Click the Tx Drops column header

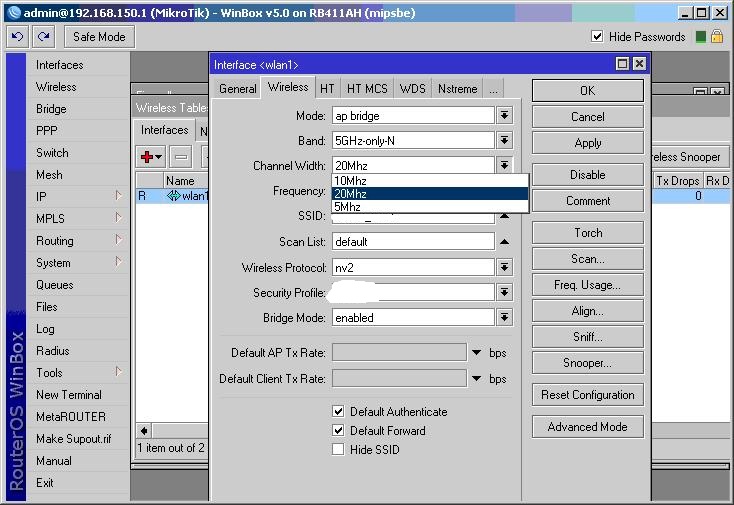pyautogui.click(x=677, y=181)
